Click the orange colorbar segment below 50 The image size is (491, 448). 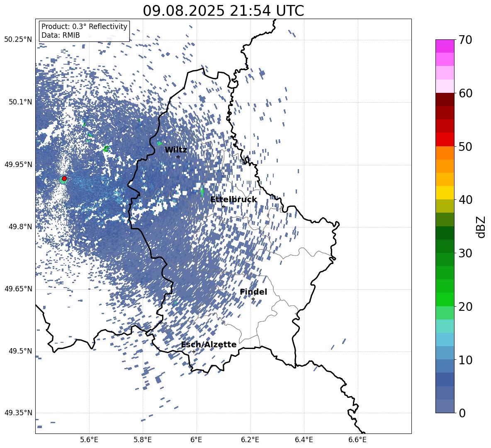(x=445, y=153)
